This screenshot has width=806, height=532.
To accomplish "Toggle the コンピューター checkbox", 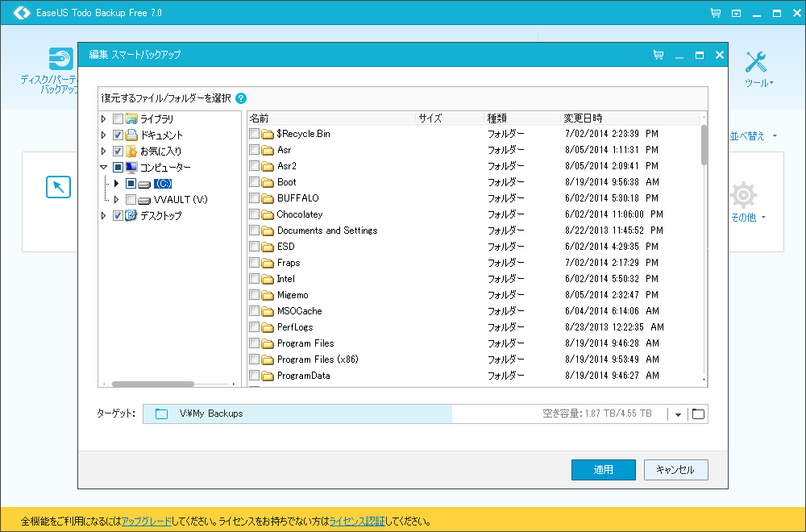I will click(118, 167).
